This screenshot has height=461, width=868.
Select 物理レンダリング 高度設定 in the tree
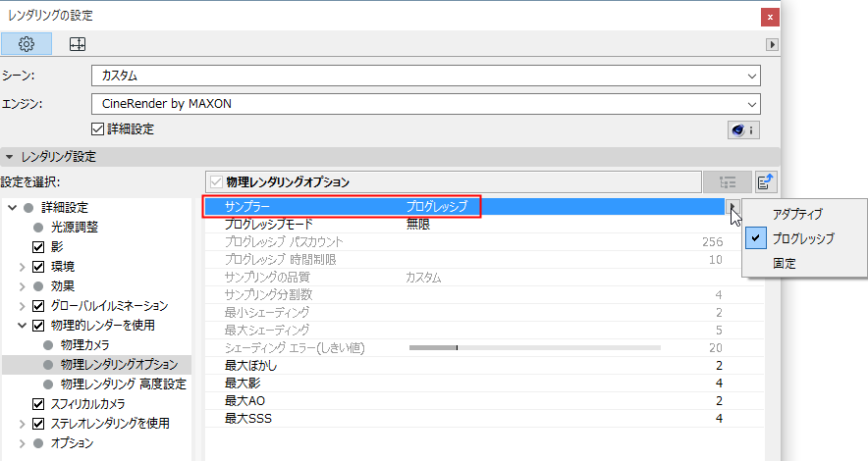[x=124, y=384]
